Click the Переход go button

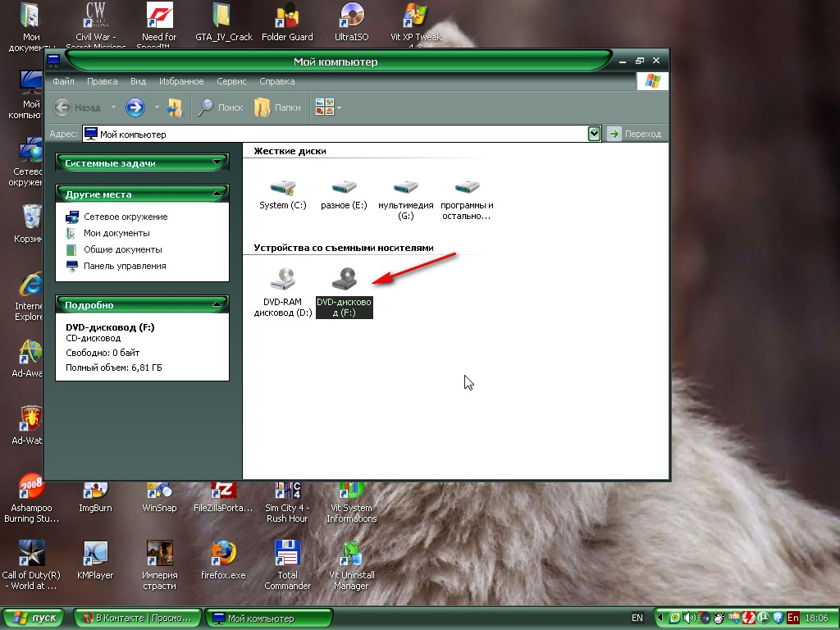point(634,134)
